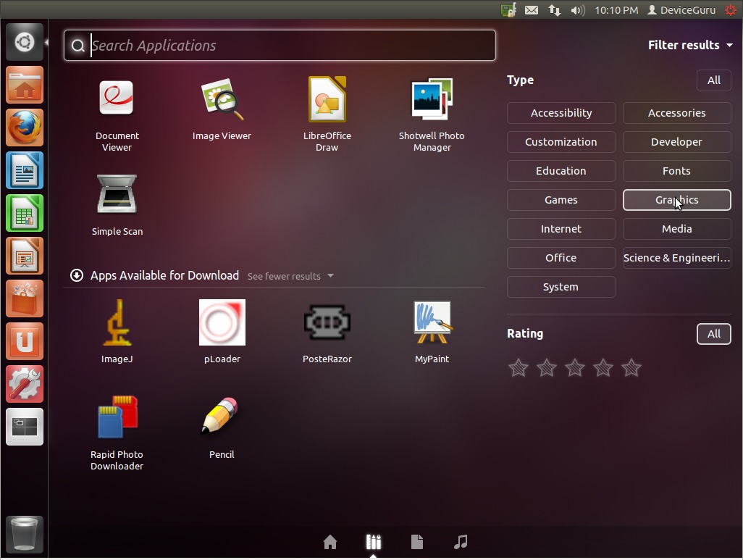
Task: Toggle the Customization type filter
Action: pyautogui.click(x=561, y=142)
